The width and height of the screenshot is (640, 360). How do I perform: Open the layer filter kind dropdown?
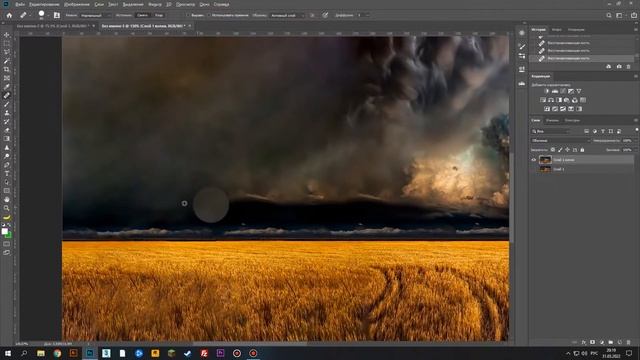click(551, 131)
